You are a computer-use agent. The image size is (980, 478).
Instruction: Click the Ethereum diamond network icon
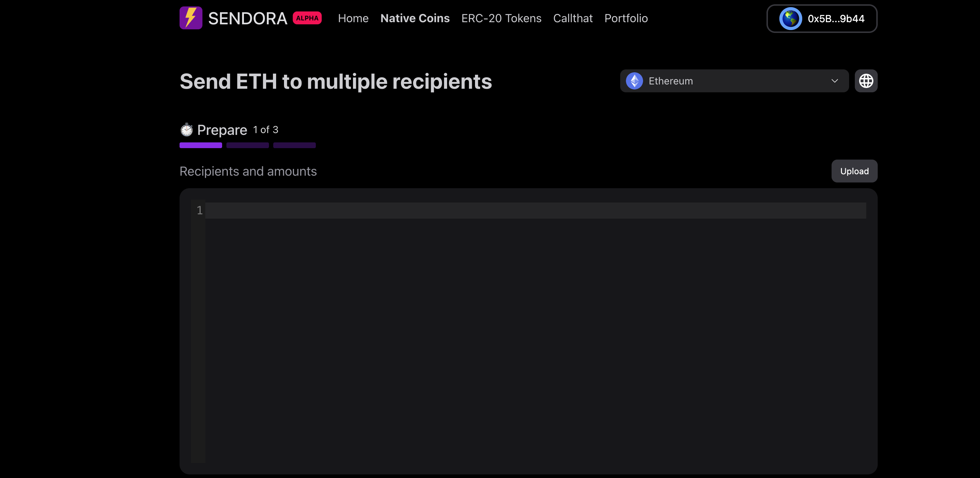coord(634,81)
